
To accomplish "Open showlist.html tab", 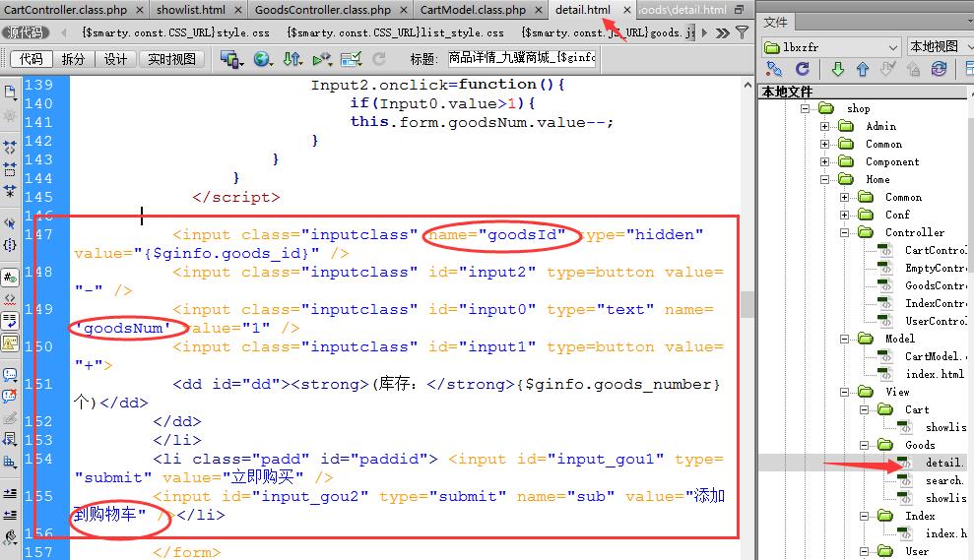I will 191,10.
